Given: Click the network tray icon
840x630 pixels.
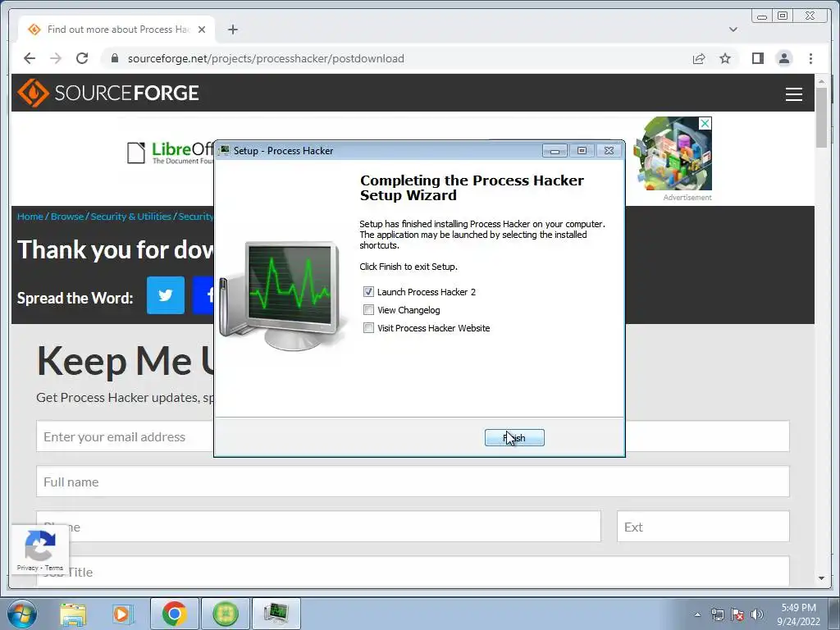Looking at the screenshot, I should click(717, 614).
